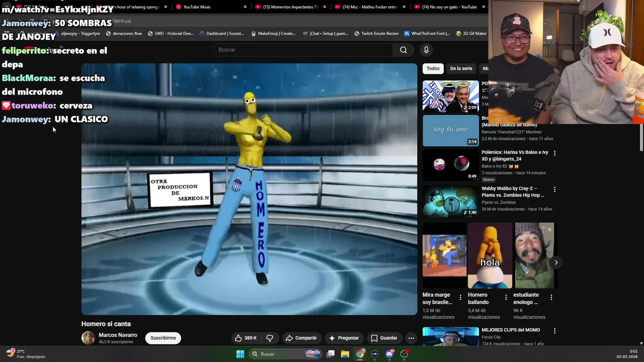Open options for MEJORES CLIPS del MOMO
This screenshot has width=644, height=362.
[x=554, y=331]
